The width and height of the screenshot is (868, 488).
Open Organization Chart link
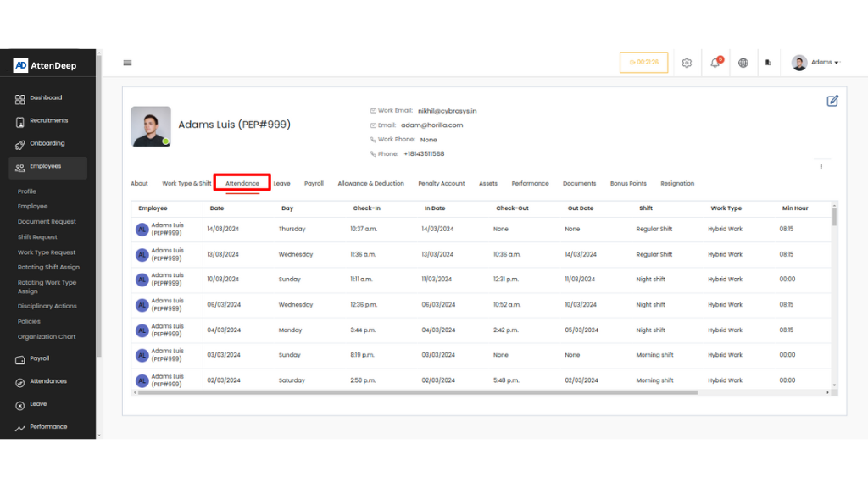(x=47, y=337)
